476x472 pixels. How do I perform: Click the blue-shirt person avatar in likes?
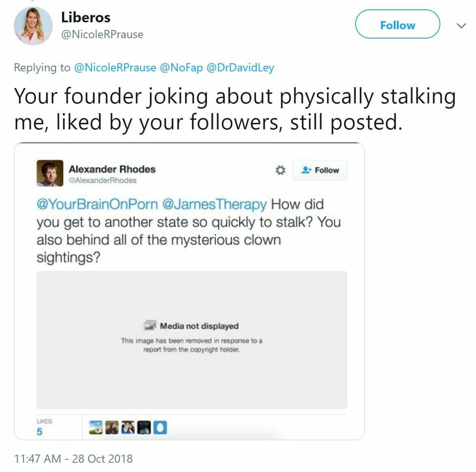pyautogui.click(x=128, y=428)
